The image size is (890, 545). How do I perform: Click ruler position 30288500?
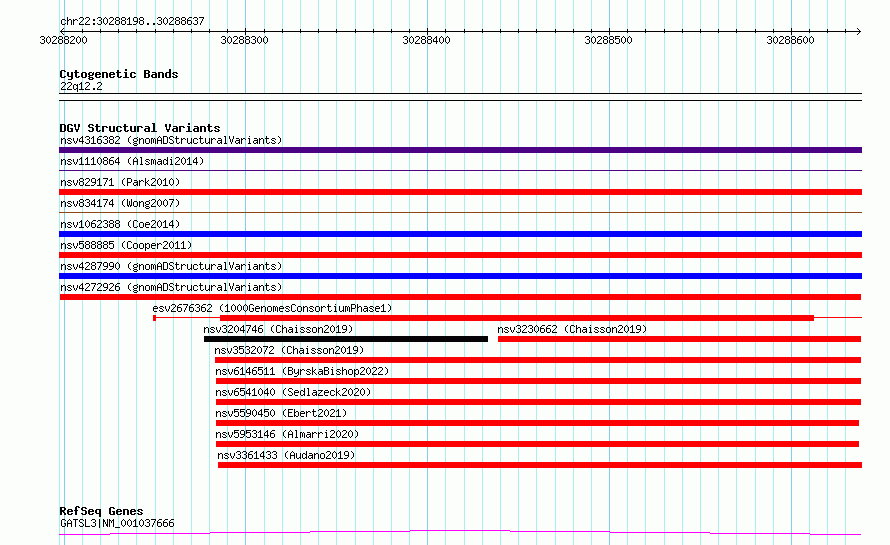click(x=608, y=40)
